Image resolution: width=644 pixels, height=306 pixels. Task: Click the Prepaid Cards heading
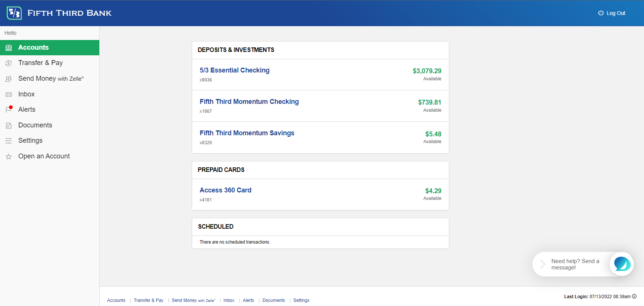[x=221, y=170]
